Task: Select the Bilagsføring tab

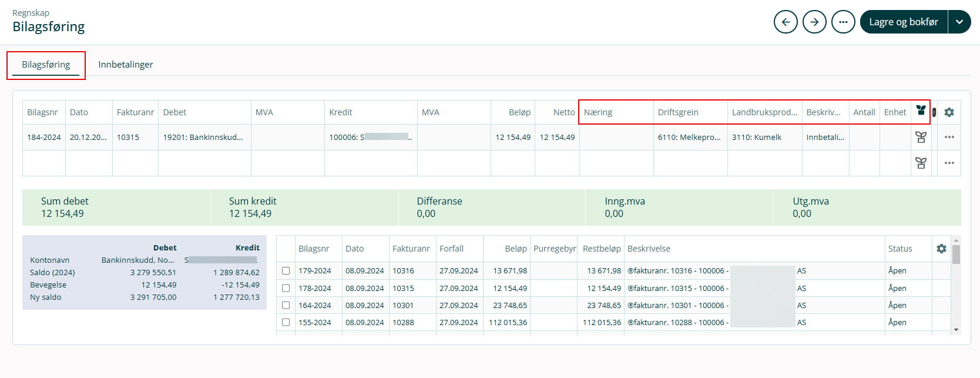Action: (46, 65)
